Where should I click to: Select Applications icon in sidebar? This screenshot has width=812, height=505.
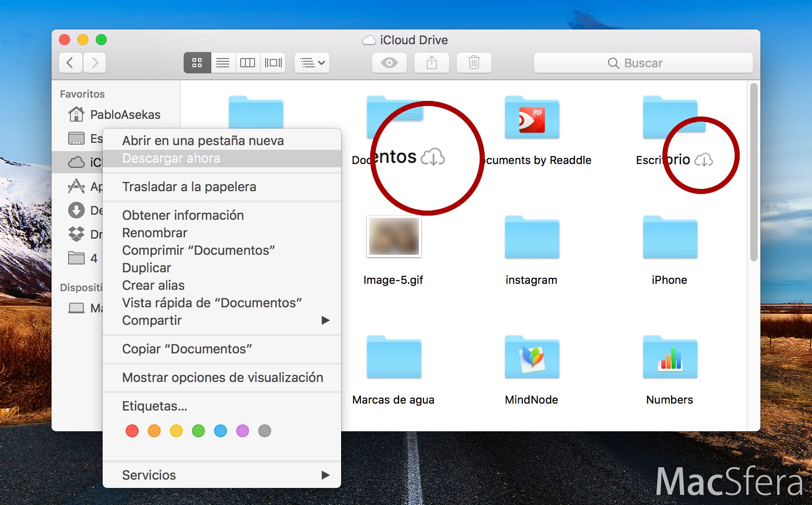(76, 186)
